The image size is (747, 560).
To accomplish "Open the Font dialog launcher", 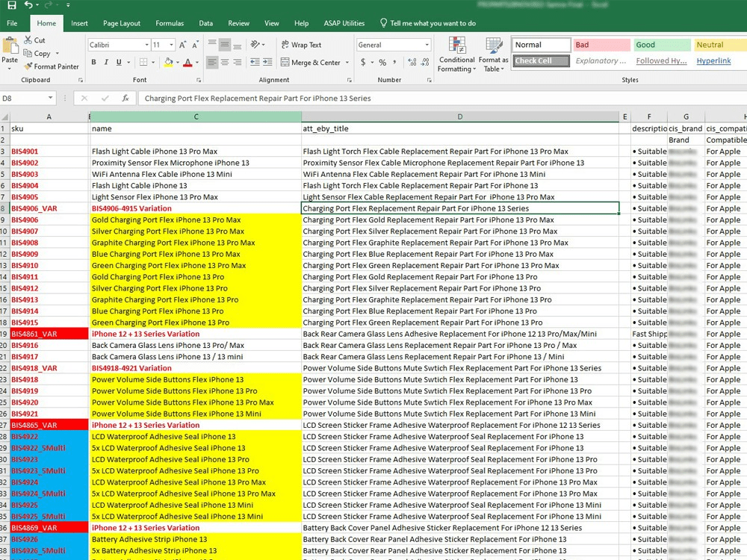I will pyautogui.click(x=199, y=80).
